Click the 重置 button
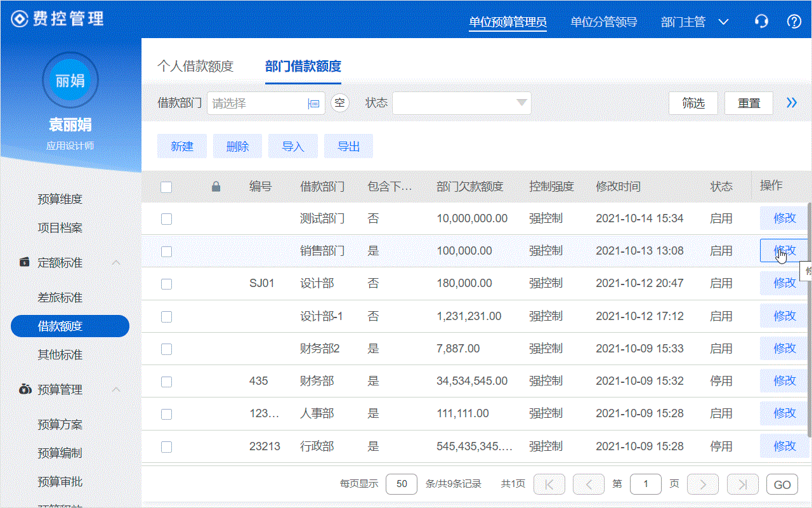This screenshot has height=508, width=812. click(749, 103)
